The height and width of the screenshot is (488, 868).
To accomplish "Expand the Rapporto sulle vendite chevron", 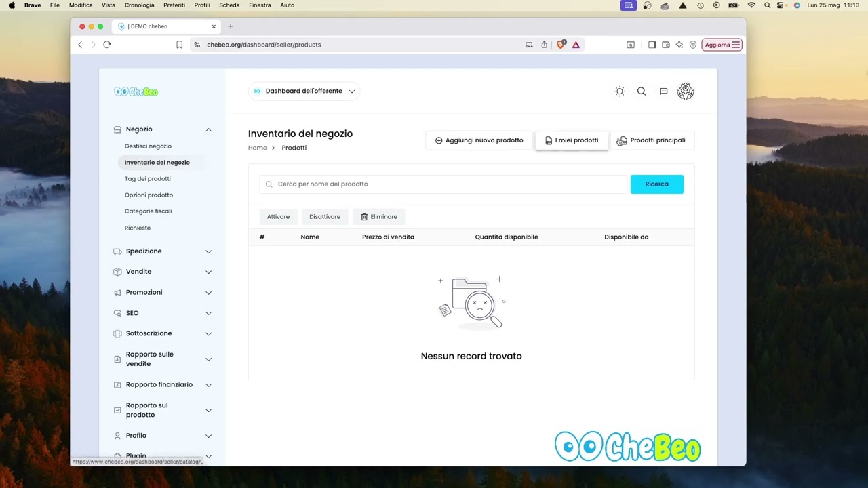I will click(x=209, y=359).
